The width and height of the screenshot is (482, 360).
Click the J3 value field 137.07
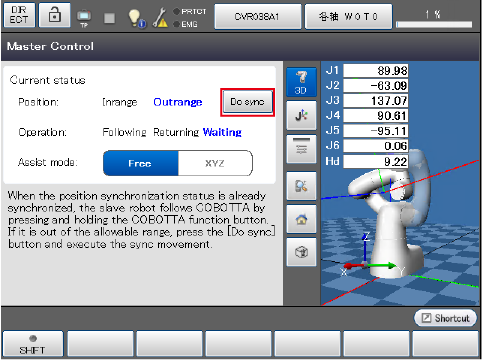tap(376, 101)
